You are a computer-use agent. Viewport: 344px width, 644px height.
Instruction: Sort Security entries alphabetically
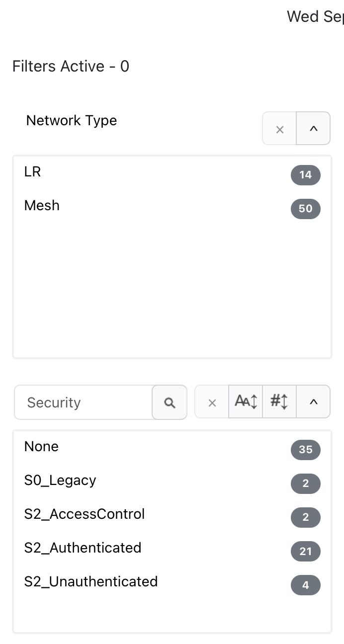pos(246,402)
